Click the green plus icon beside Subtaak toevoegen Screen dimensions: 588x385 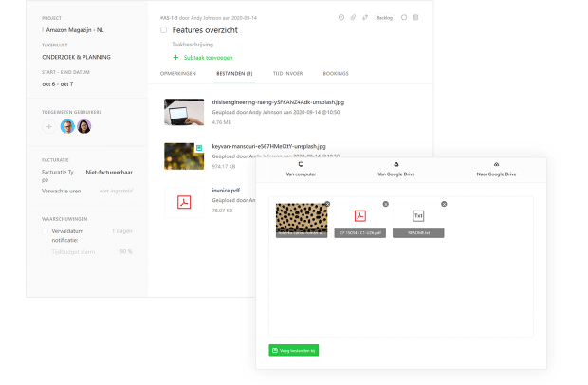click(x=175, y=57)
